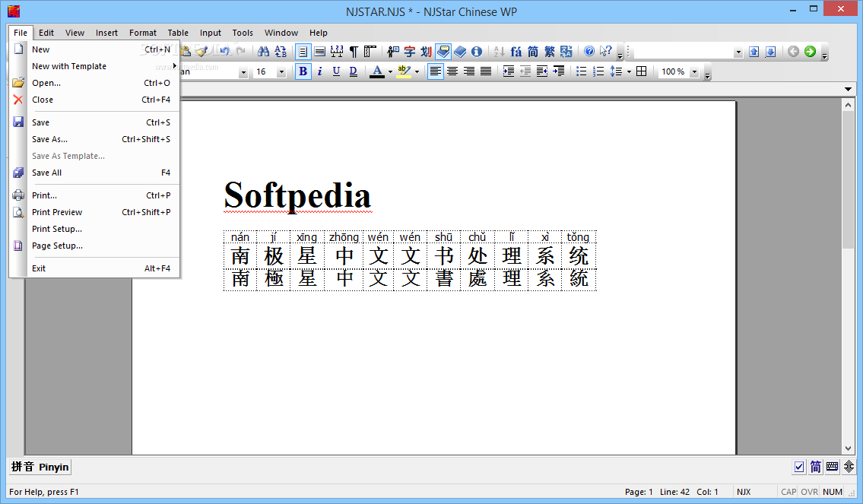Image resolution: width=863 pixels, height=504 pixels.
Task: Apply yellow highlight color
Action: (404, 71)
